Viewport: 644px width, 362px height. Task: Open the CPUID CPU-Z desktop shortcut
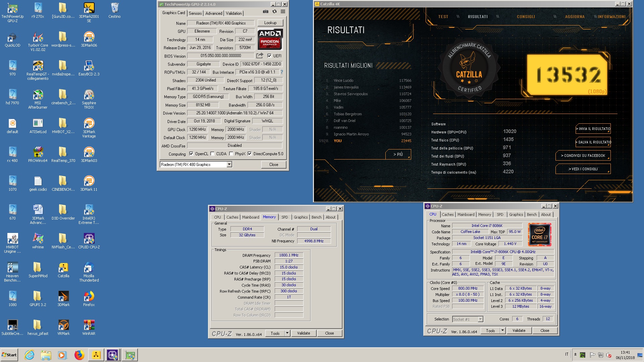pos(89,241)
